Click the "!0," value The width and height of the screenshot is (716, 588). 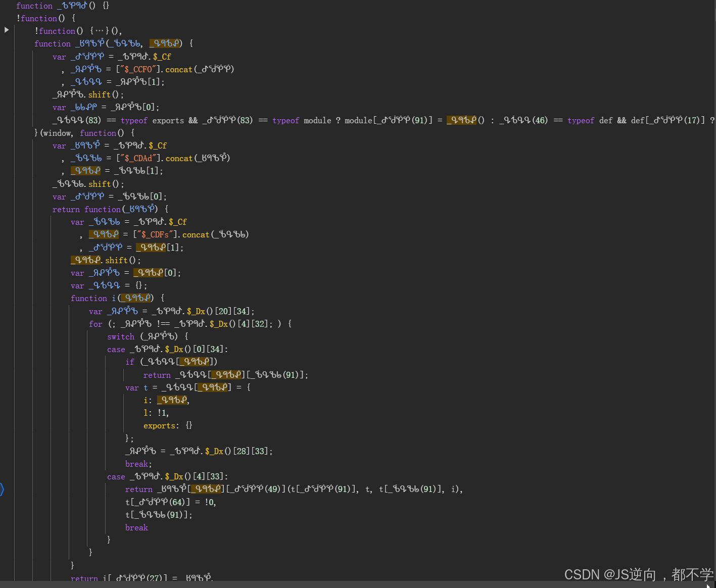tap(210, 502)
